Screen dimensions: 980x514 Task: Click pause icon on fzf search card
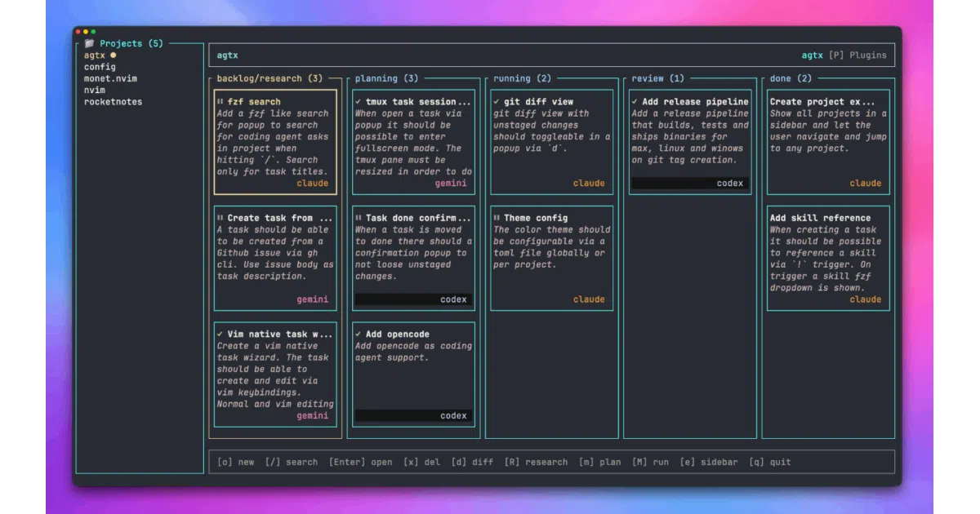point(220,102)
